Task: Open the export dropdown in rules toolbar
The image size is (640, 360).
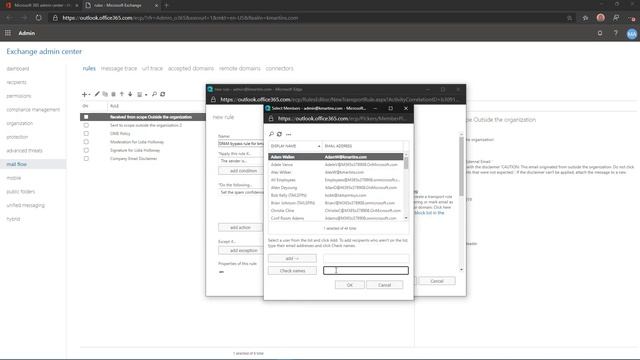Action: pos(142,94)
